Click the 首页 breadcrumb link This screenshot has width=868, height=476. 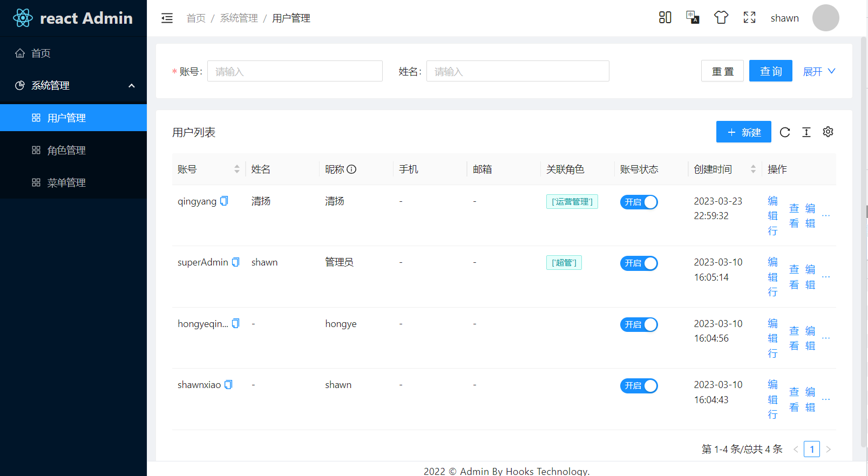point(196,18)
